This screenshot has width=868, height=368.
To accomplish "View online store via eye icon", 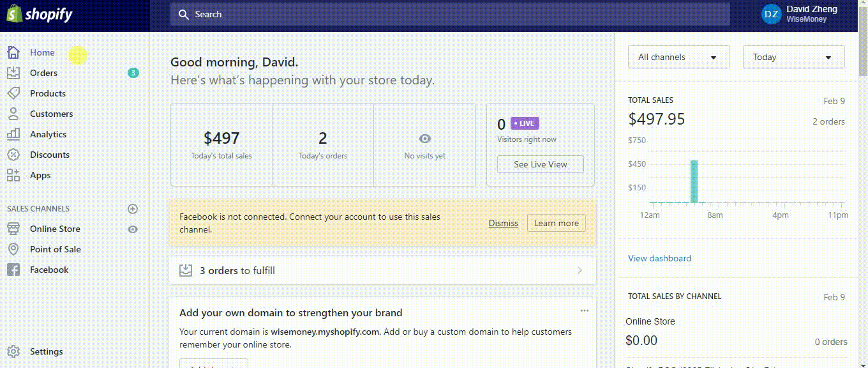I will [133, 229].
